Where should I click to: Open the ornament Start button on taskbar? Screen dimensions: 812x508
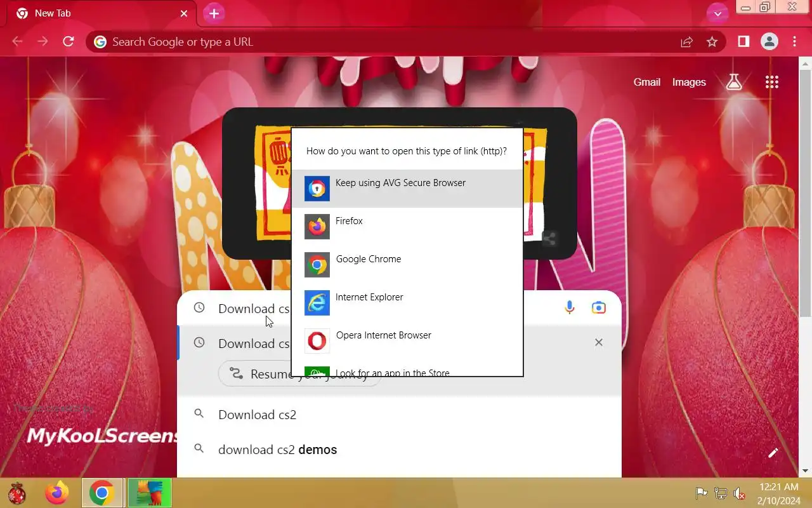(18, 493)
